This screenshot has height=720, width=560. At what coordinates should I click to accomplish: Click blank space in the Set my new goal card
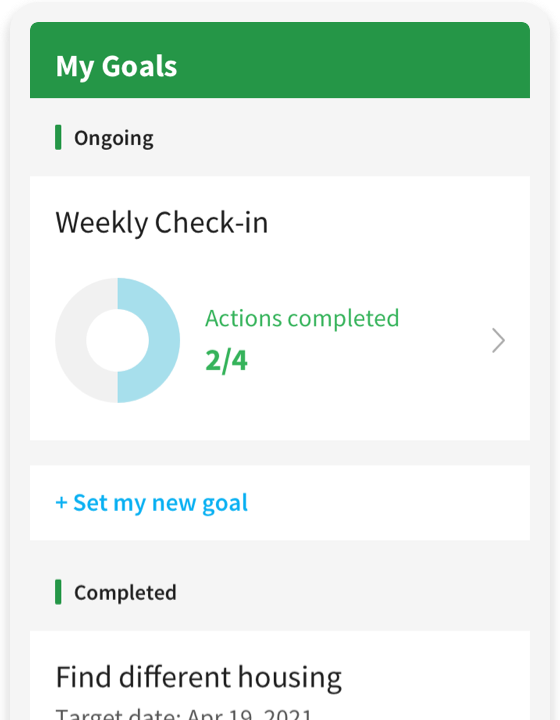pos(390,503)
